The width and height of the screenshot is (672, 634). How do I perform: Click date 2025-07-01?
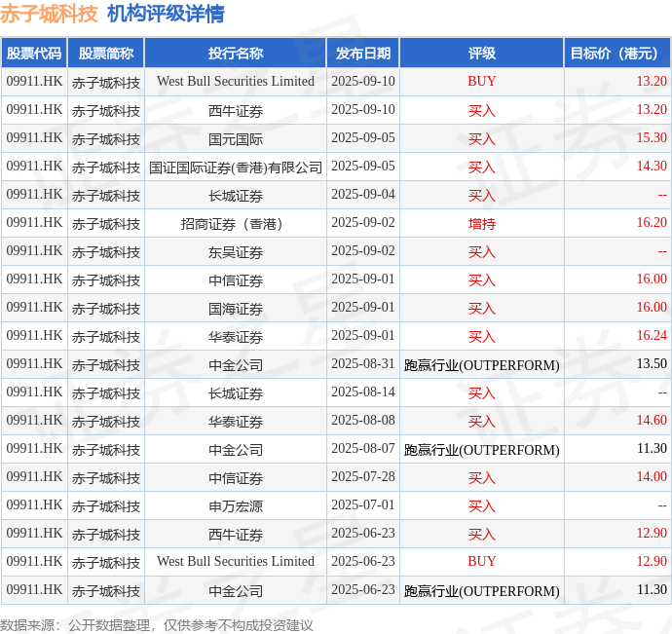pos(363,505)
